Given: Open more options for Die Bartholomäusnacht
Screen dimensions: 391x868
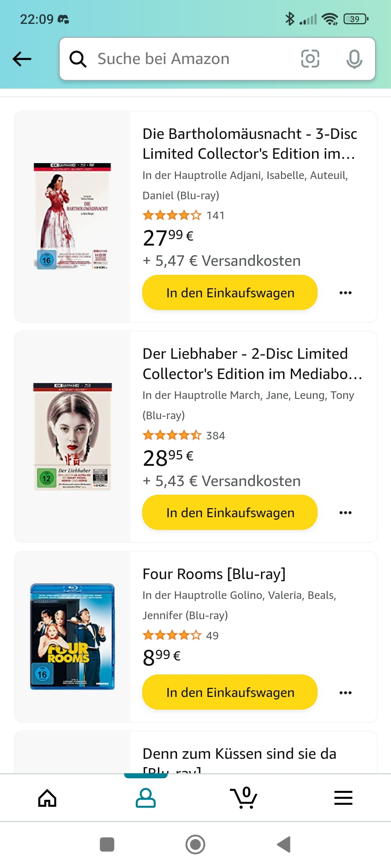Looking at the screenshot, I should 345,293.
